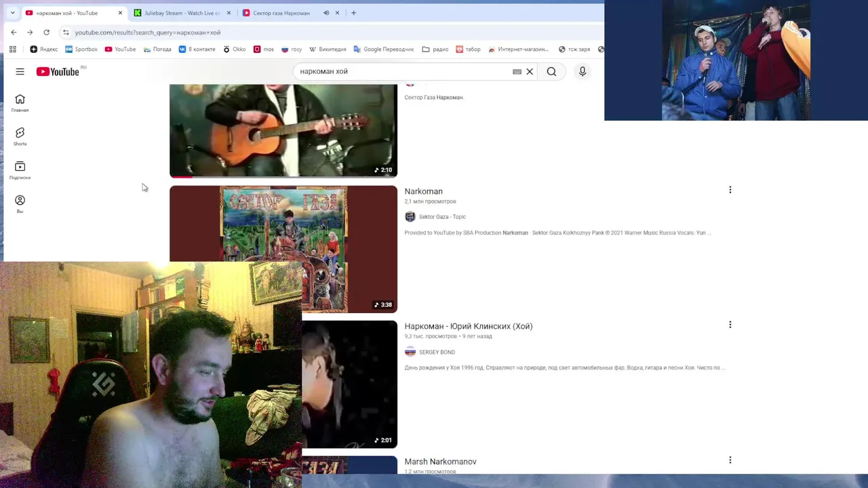
Task: Mute the Сектор газа Наркоман tab audio
Action: click(x=326, y=13)
